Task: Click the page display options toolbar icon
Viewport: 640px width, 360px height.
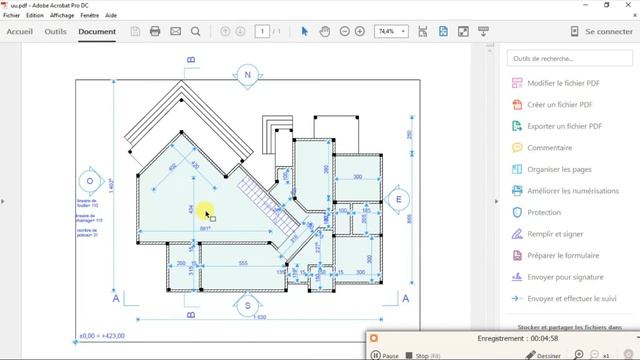Action: coord(483,31)
